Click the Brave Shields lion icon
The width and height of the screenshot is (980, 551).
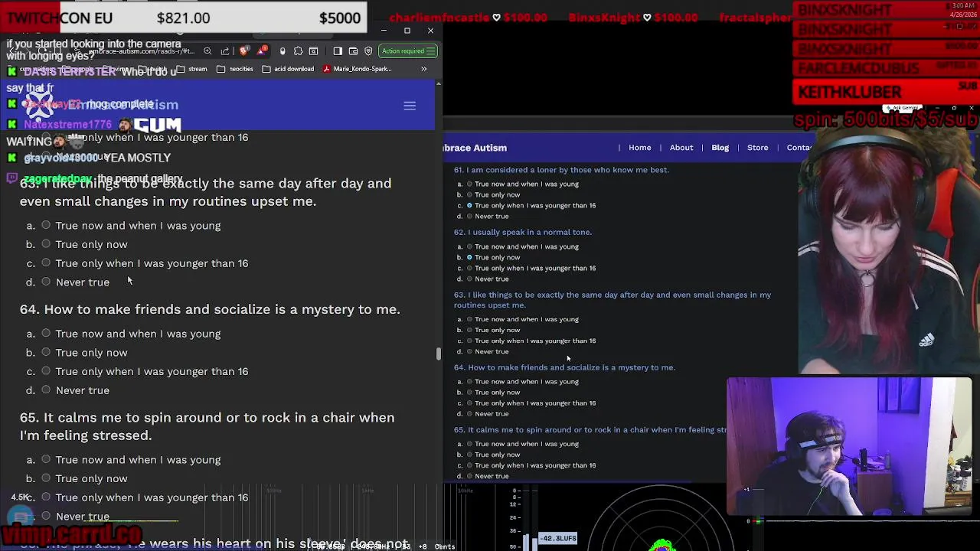244,51
